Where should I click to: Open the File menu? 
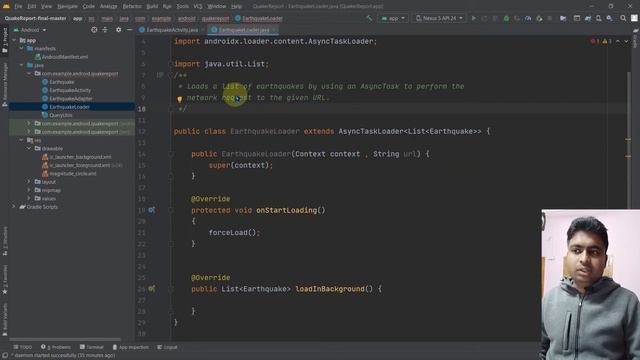point(18,6)
